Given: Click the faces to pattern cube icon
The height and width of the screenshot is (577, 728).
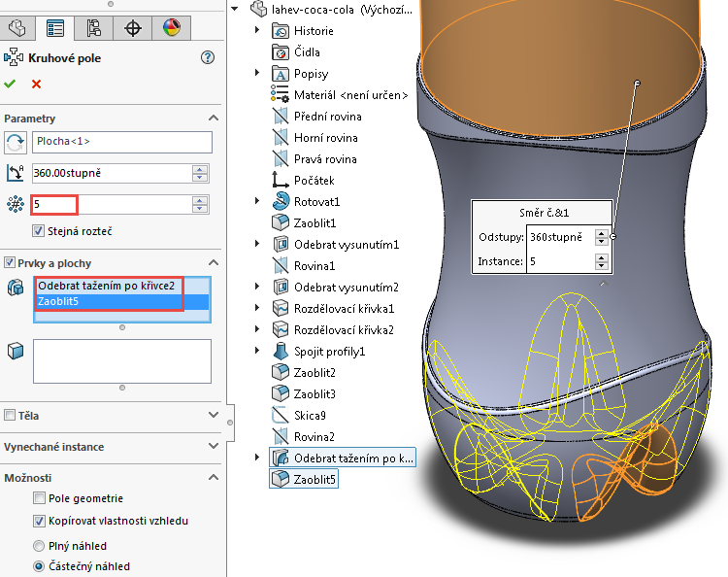Looking at the screenshot, I should click(16, 351).
